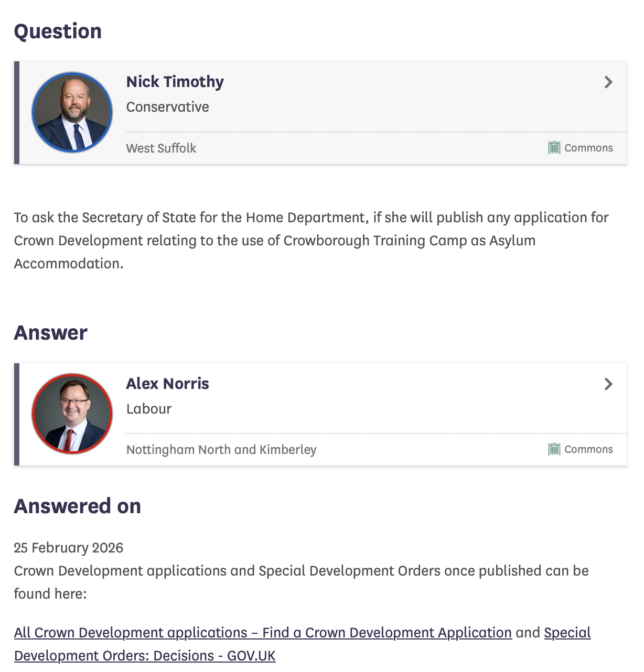Click the Answered on heading
This screenshot has width=644, height=672.
pos(78,506)
